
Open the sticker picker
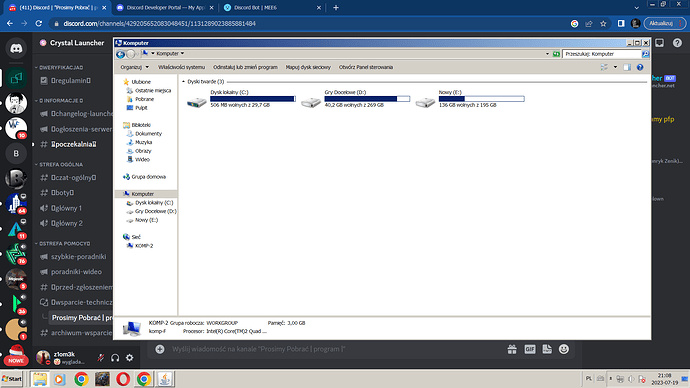(547, 349)
